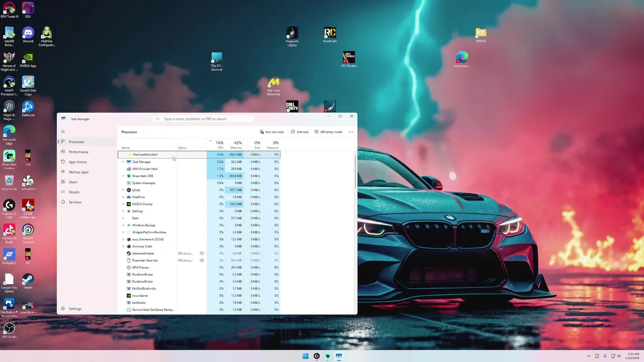The width and height of the screenshot is (644, 362).
Task: Select the DSX desktop icon
Action: pyautogui.click(x=28, y=10)
